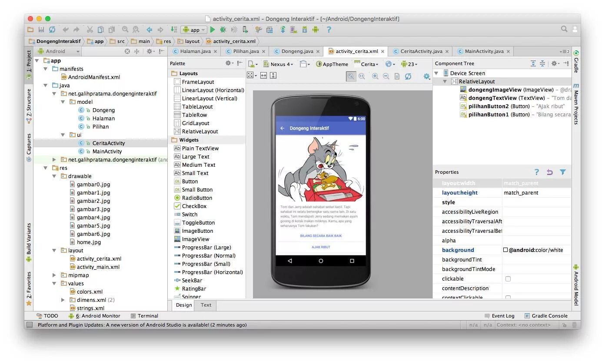The height and width of the screenshot is (364, 605).
Task: Restore default value in Properties panel
Action: (550, 172)
